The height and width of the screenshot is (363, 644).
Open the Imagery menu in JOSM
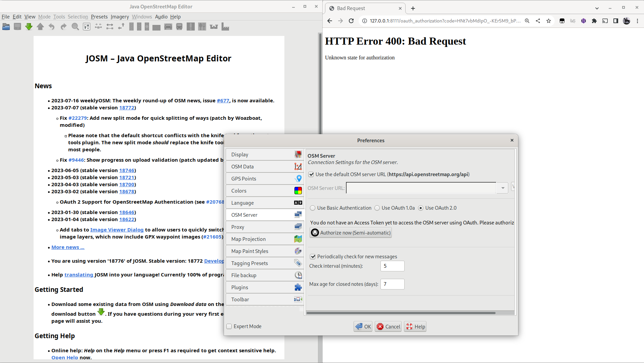(120, 17)
